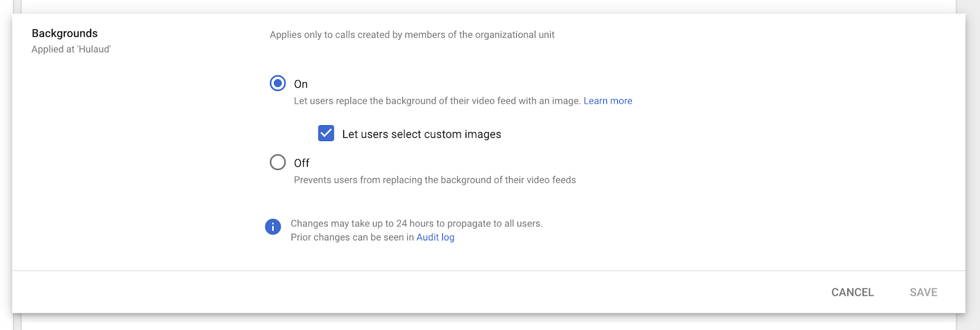
Task: Click 'Prevents users from replacing the background' text
Action: pyautogui.click(x=435, y=180)
